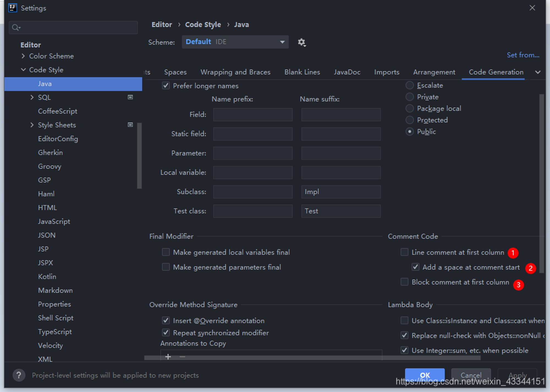Click the OK button
The width and height of the screenshot is (550, 392).
pyautogui.click(x=425, y=375)
